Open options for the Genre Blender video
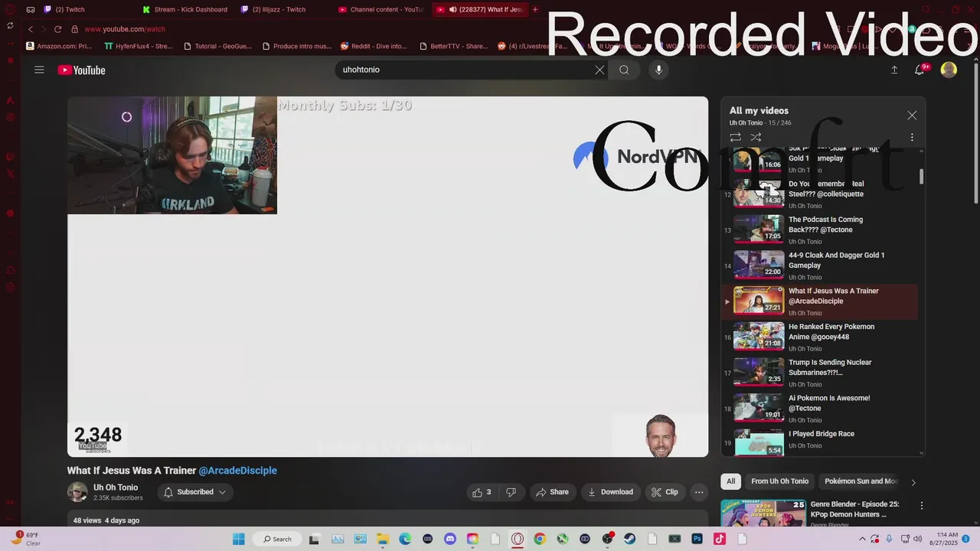This screenshot has height=551, width=980. 922,506
